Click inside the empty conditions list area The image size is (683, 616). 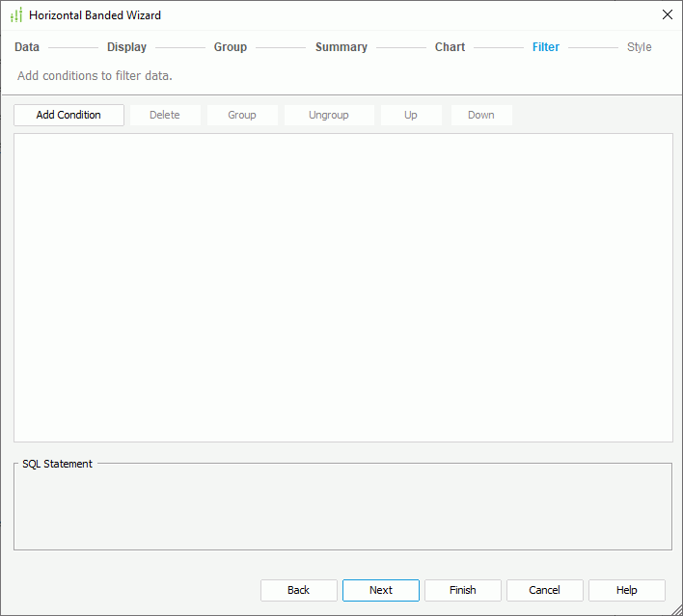pos(342,287)
